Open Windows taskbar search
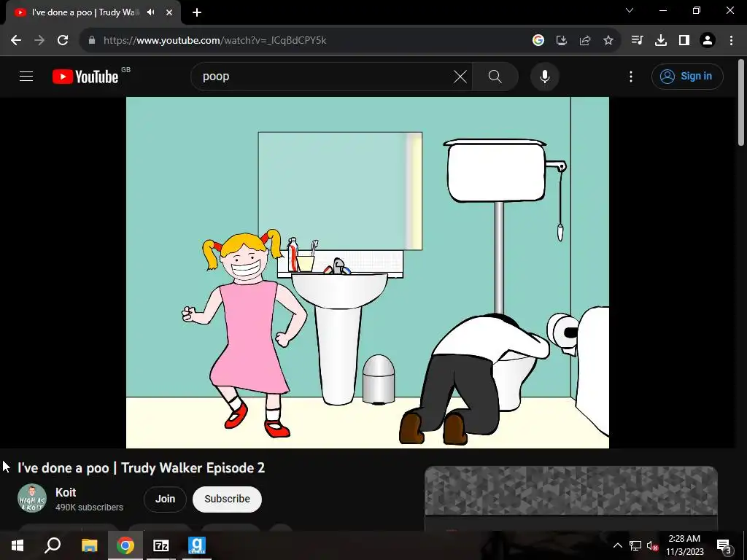 (53, 545)
